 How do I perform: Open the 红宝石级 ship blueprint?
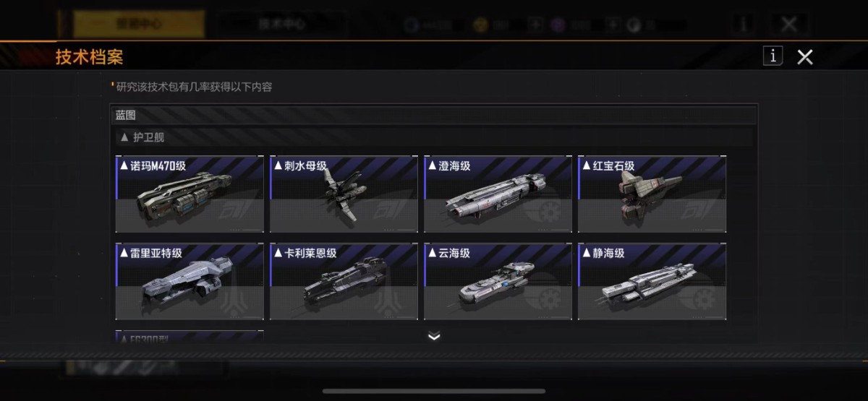coord(652,194)
